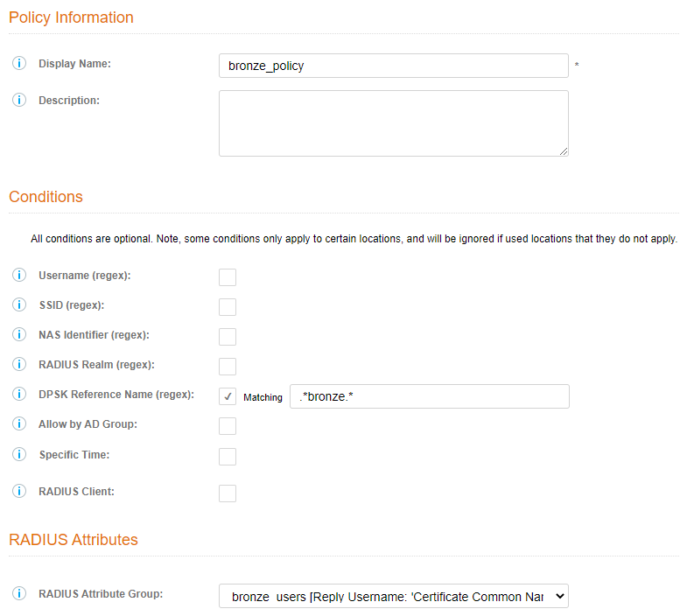Click info icon next to Description
The height and width of the screenshot is (616, 680).
[19, 100]
